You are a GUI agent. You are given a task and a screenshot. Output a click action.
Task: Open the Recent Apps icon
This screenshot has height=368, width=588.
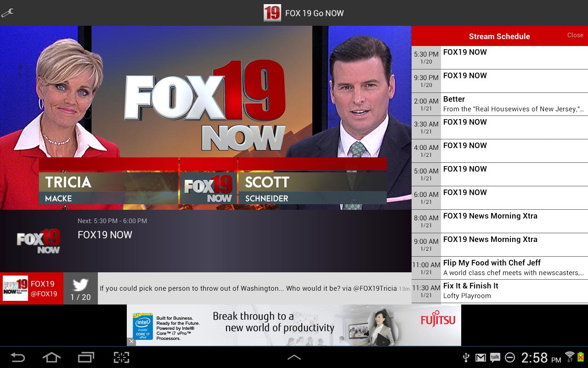point(86,358)
